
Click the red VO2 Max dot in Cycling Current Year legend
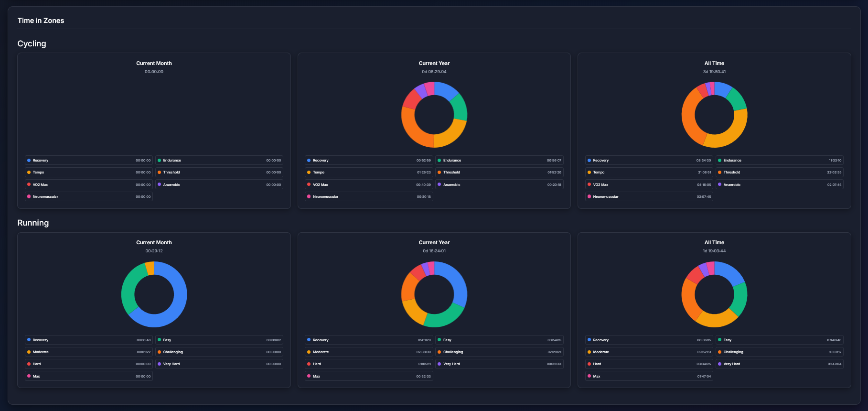(309, 184)
